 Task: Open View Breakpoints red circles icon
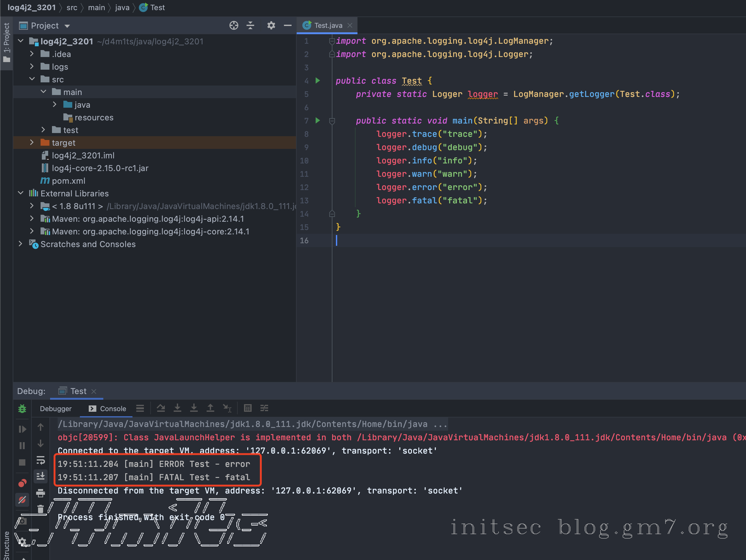[22, 483]
